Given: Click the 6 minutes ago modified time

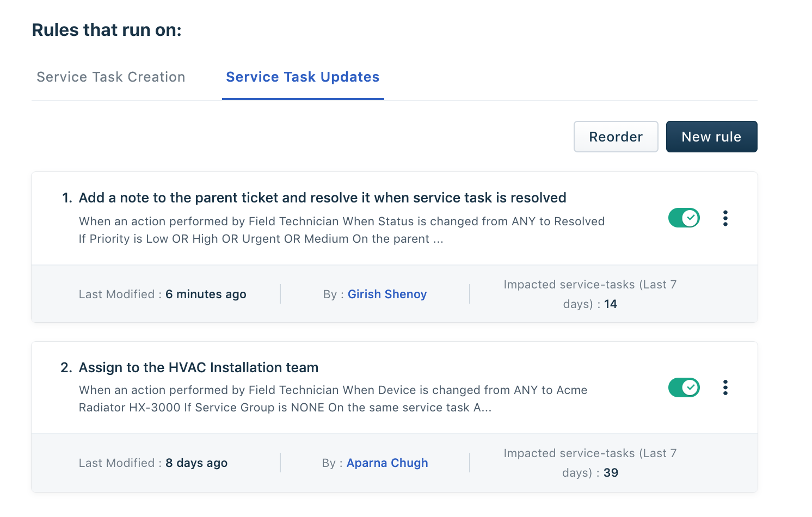Looking at the screenshot, I should pyautogui.click(x=206, y=294).
